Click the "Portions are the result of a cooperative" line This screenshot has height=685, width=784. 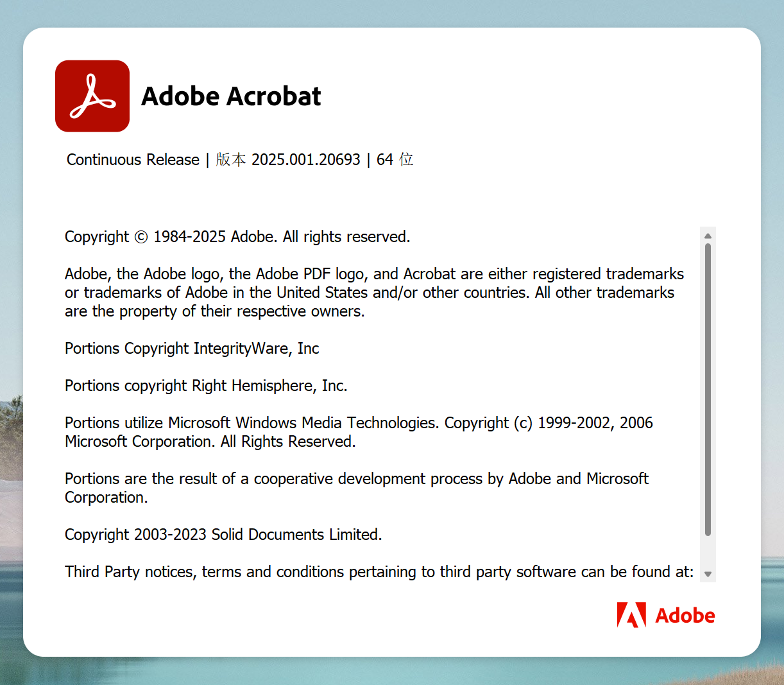tap(357, 479)
